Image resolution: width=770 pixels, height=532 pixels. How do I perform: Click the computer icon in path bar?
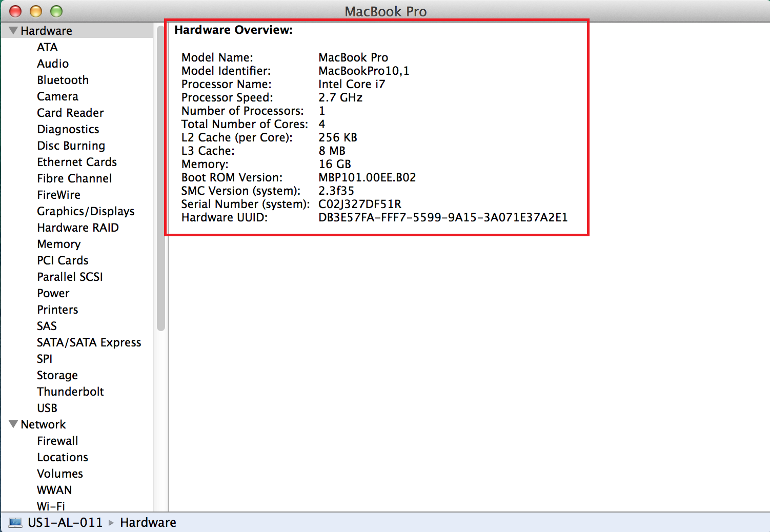pos(16,522)
